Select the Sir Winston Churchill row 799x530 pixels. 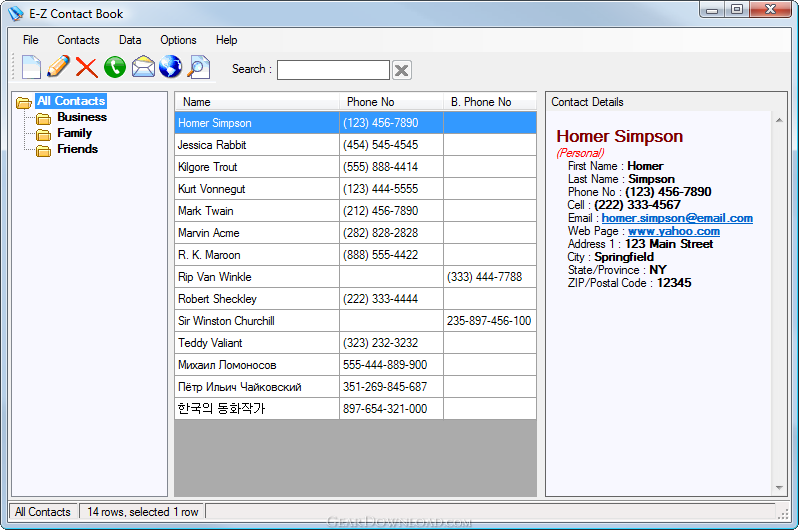click(x=355, y=321)
